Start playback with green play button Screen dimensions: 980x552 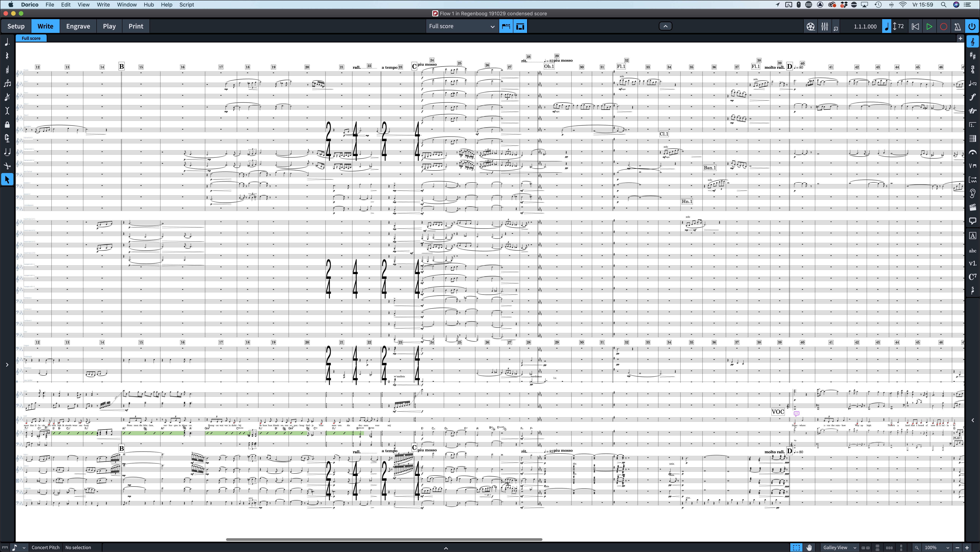tap(929, 26)
